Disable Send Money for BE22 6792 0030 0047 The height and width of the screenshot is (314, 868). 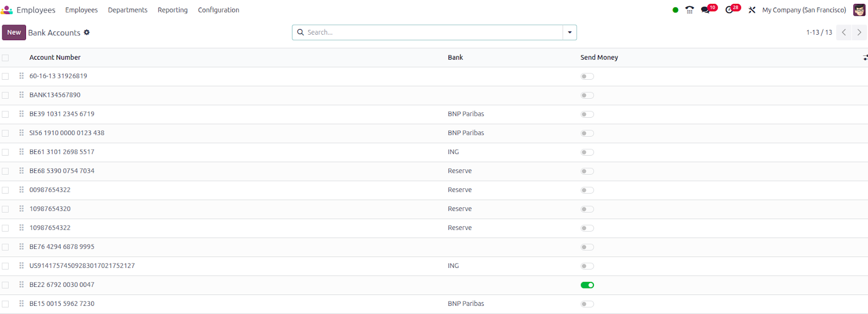(587, 285)
